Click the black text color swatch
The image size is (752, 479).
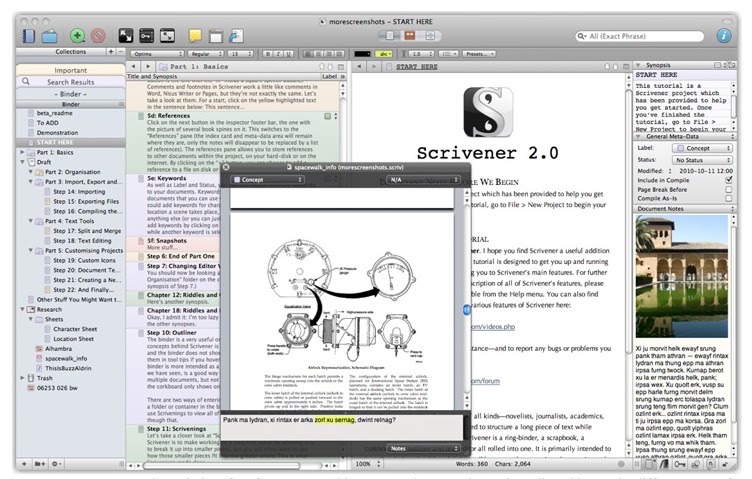pos(363,54)
